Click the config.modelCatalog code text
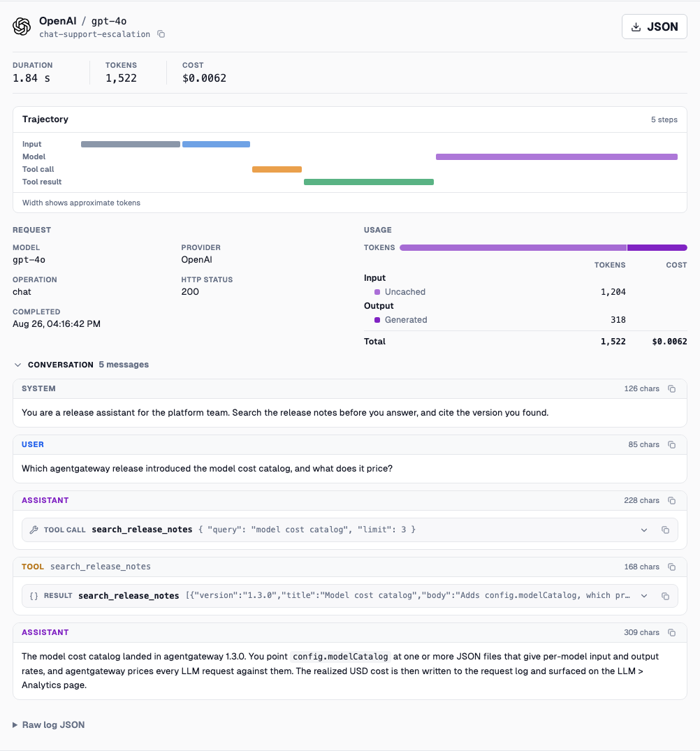This screenshot has width=700, height=751. [x=340, y=657]
